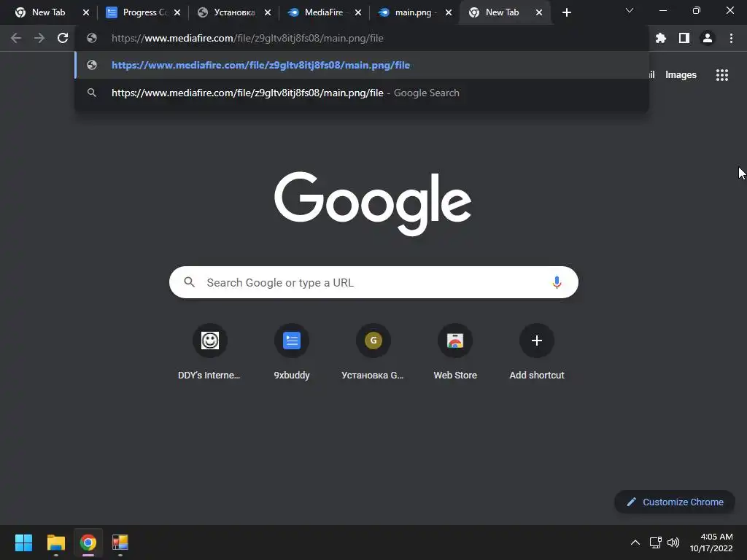
Task: Open the colorful squares taskbar app
Action: (120, 542)
